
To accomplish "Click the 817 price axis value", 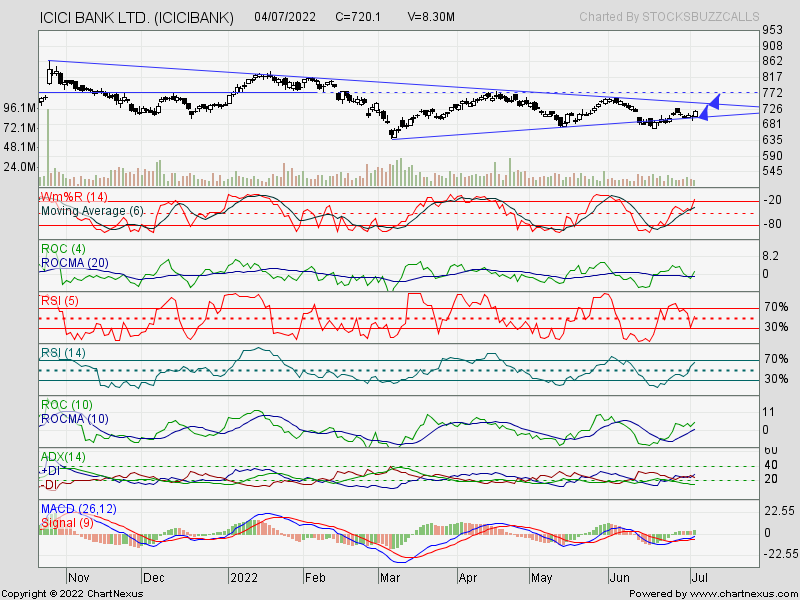I will [x=772, y=77].
